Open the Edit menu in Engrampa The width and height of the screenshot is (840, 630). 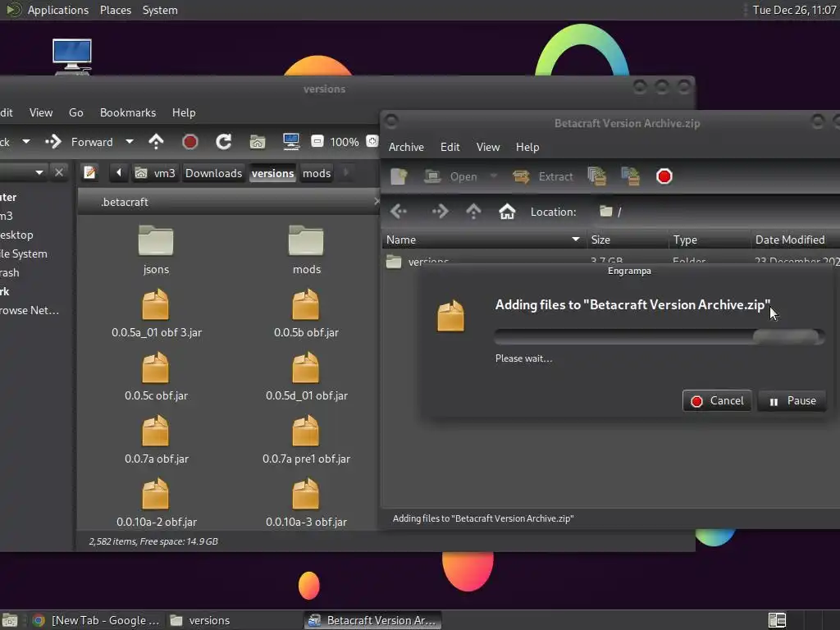450,147
